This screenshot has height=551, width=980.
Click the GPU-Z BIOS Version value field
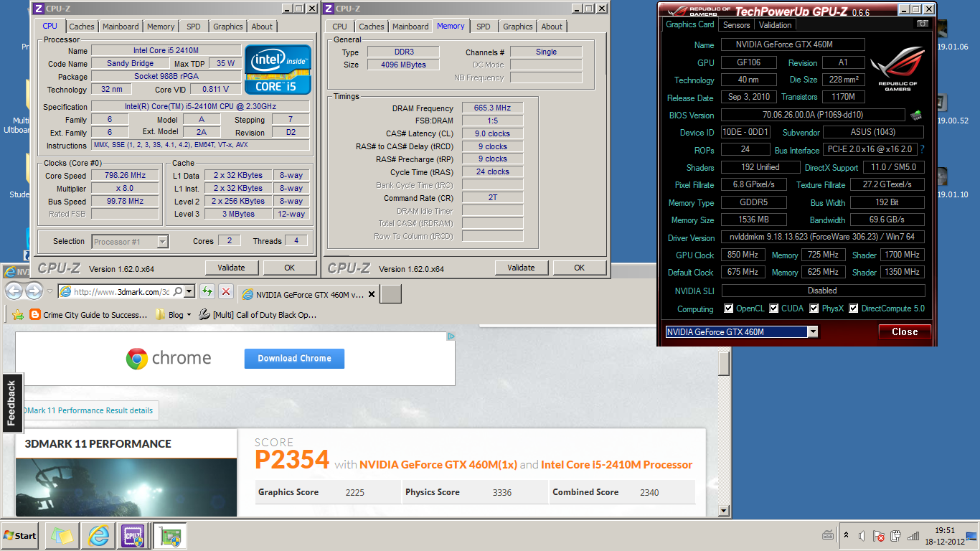[813, 115]
